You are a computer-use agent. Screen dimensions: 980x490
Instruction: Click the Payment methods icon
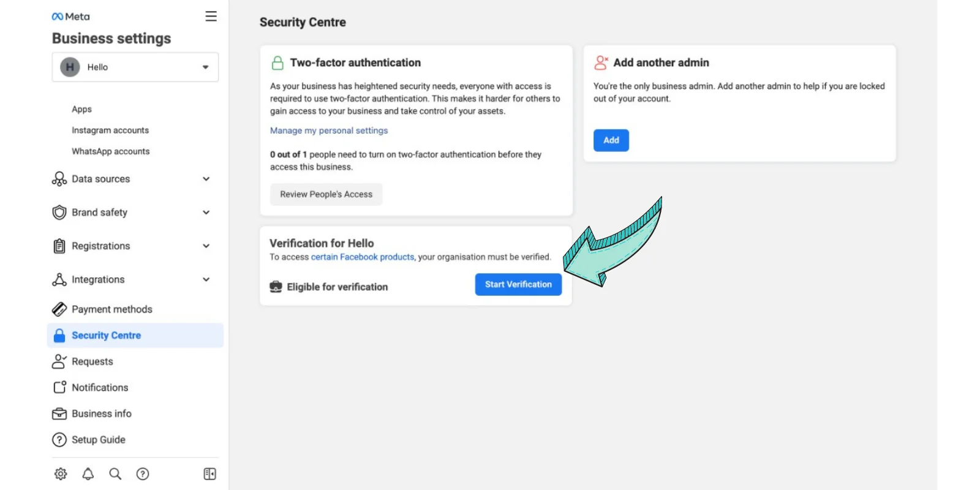tap(59, 309)
